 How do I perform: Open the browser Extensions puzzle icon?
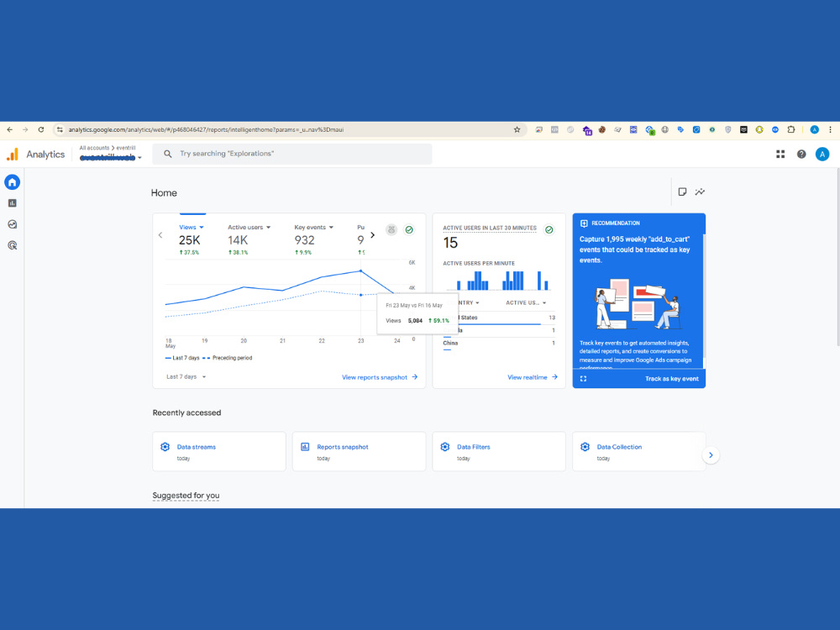[x=791, y=129]
